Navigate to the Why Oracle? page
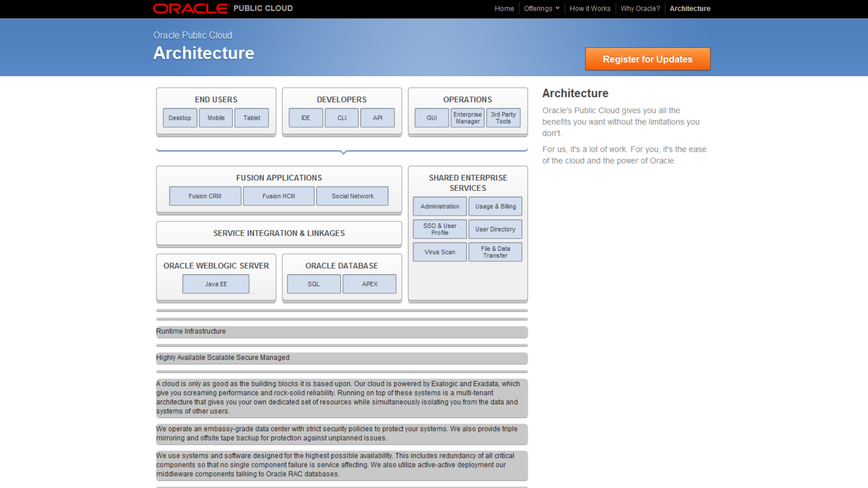Image resolution: width=868 pixels, height=488 pixels. click(640, 8)
